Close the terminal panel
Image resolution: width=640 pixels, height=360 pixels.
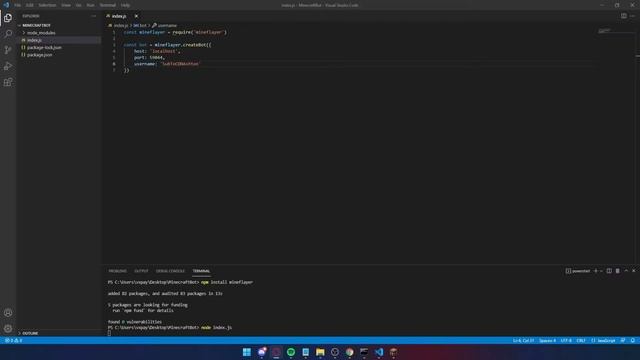pyautogui.click(x=633, y=271)
